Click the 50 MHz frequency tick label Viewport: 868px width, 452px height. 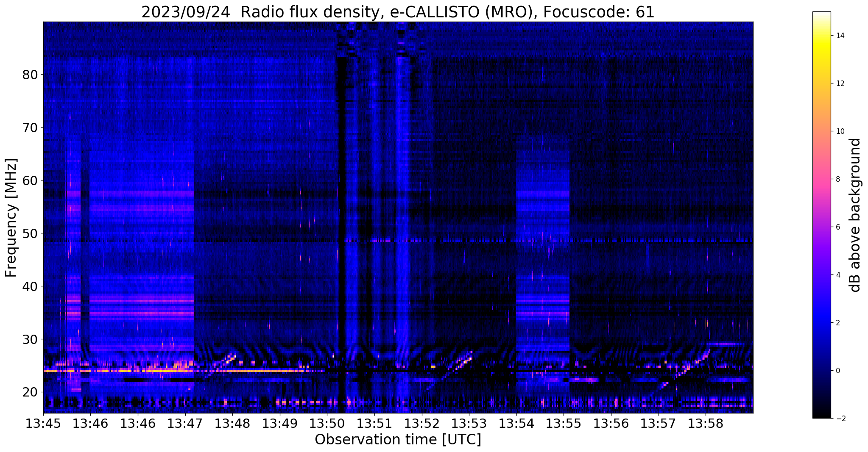30,233
